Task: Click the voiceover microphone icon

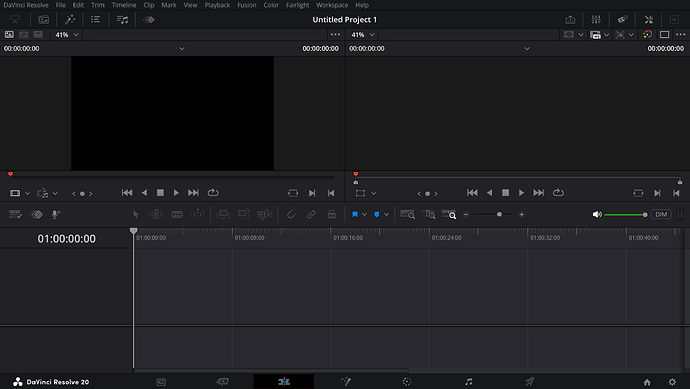Action: point(56,214)
